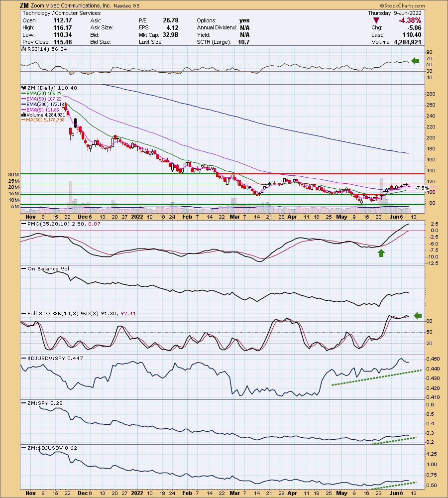Click the 'ZM:SPY 0.28' ratio label

[45, 403]
